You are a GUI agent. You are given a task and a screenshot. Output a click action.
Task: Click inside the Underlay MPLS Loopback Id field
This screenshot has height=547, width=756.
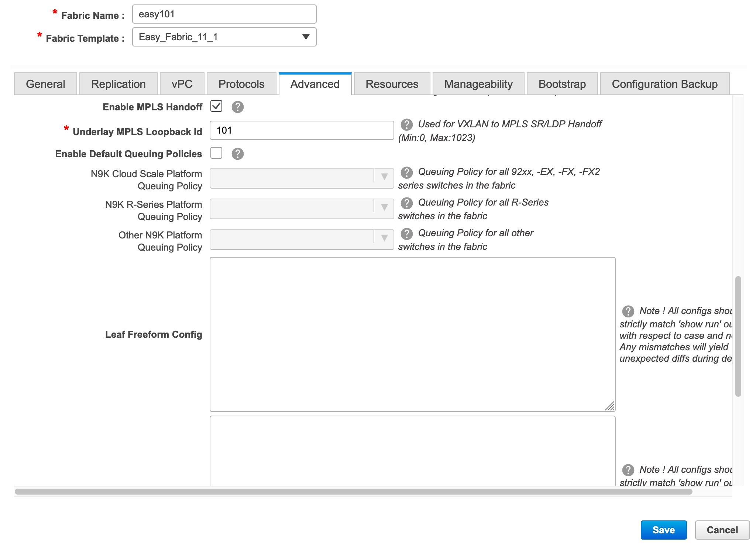pos(301,130)
